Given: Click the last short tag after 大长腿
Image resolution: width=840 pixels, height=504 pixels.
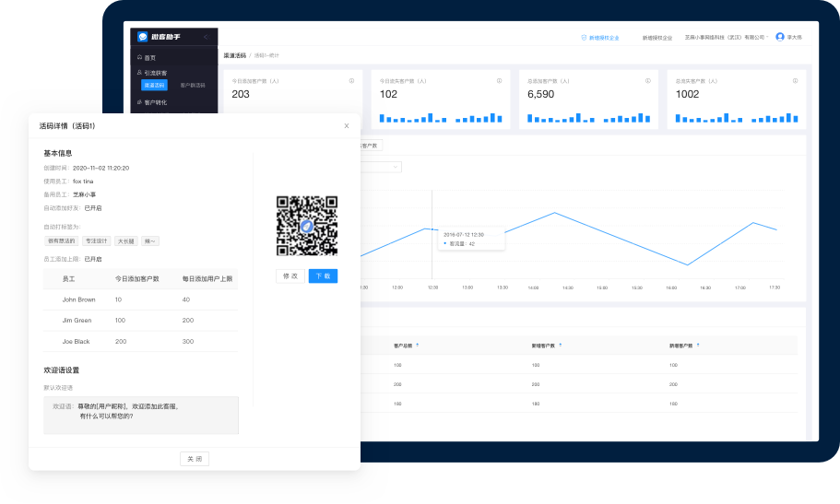Looking at the screenshot, I should coord(150,241).
